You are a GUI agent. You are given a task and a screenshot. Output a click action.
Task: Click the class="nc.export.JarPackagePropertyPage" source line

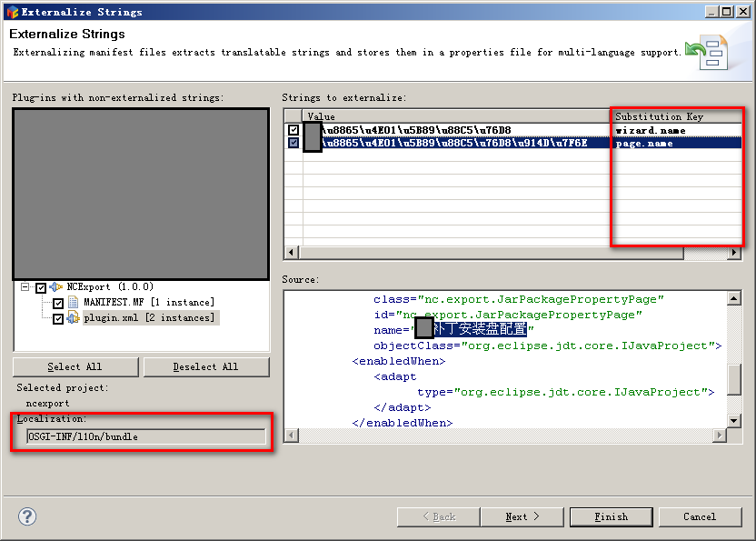pos(518,300)
